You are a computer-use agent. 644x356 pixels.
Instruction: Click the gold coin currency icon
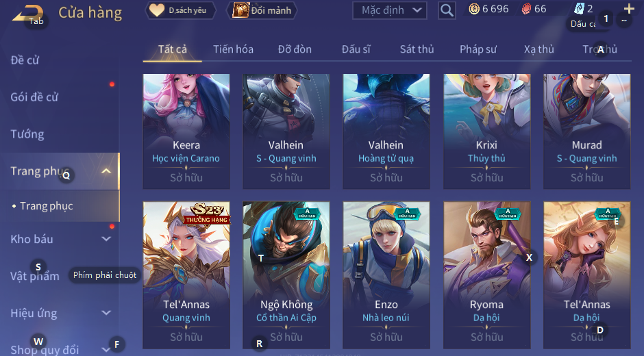tap(474, 9)
